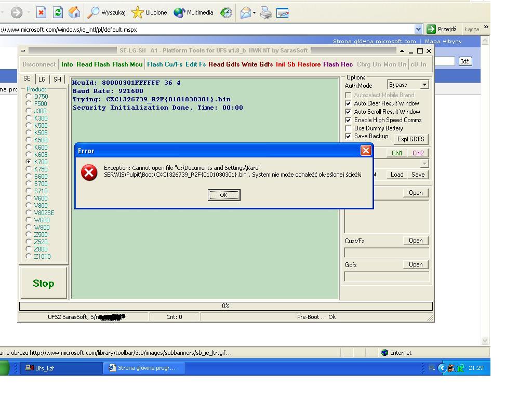The height and width of the screenshot is (399, 532).
Task: Open Ulubione favorites star
Action: 149,12
